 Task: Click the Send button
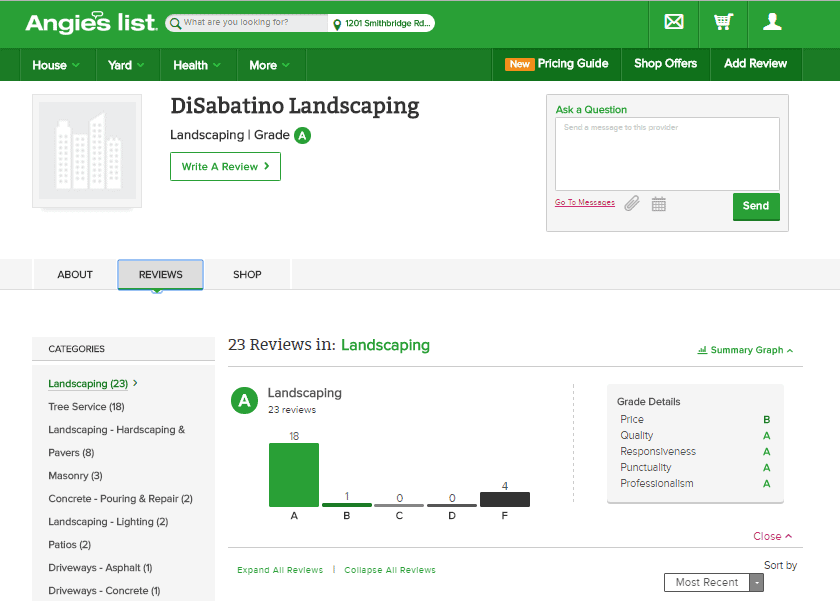(756, 206)
